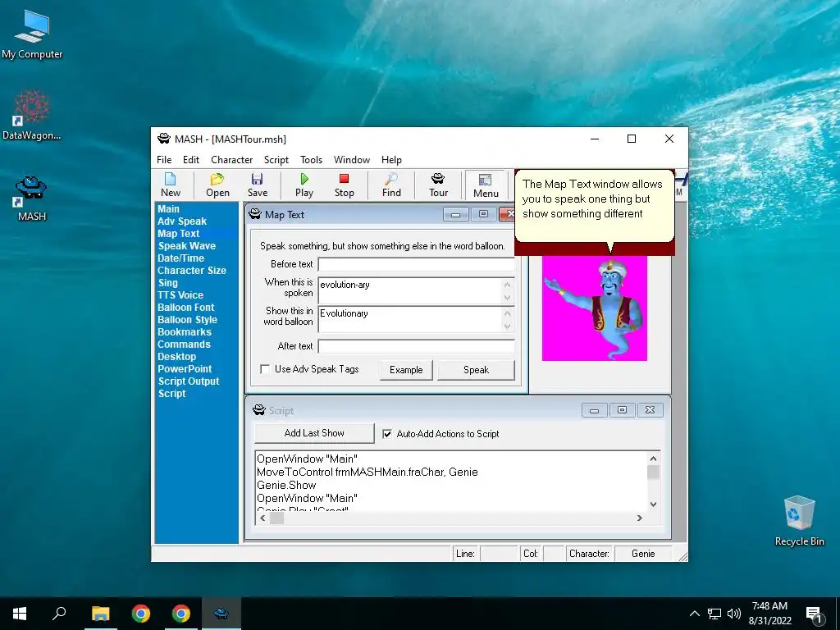Open the notification center icon
The height and width of the screenshot is (630, 840).
tap(814, 614)
